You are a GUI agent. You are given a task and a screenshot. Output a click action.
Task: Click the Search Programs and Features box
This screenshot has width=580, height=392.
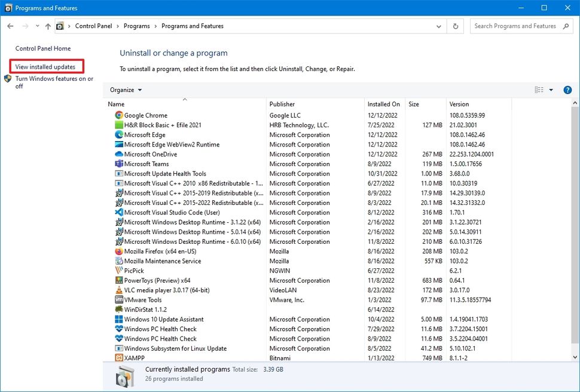(515, 26)
